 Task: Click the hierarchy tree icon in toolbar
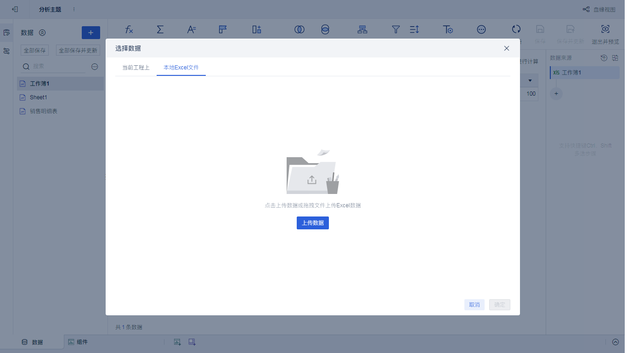[x=362, y=29]
